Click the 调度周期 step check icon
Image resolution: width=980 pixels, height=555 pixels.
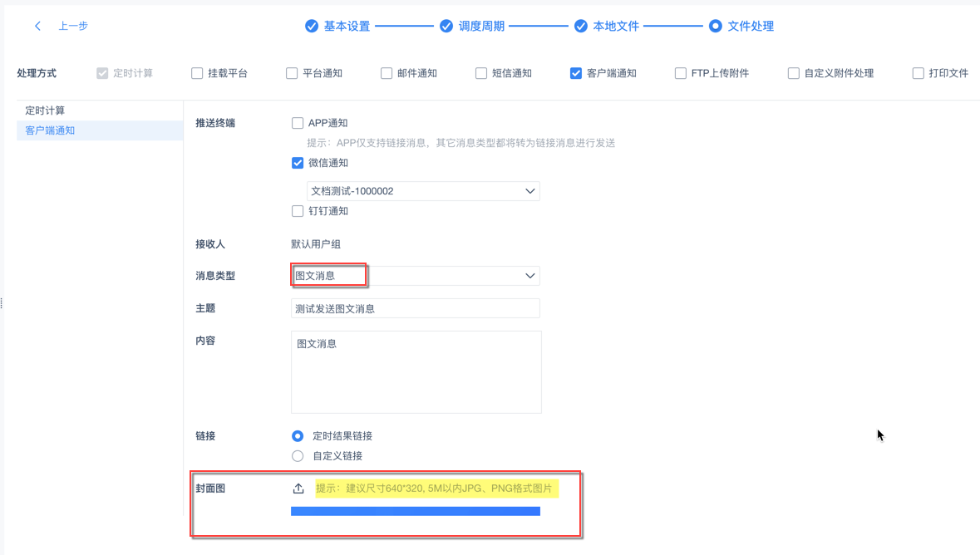click(x=446, y=27)
